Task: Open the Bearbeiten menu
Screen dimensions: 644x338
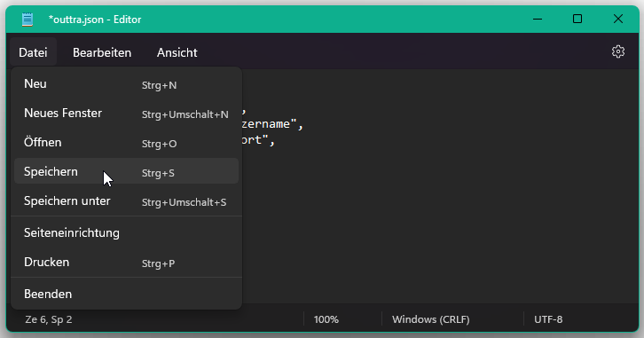Action: (x=102, y=52)
